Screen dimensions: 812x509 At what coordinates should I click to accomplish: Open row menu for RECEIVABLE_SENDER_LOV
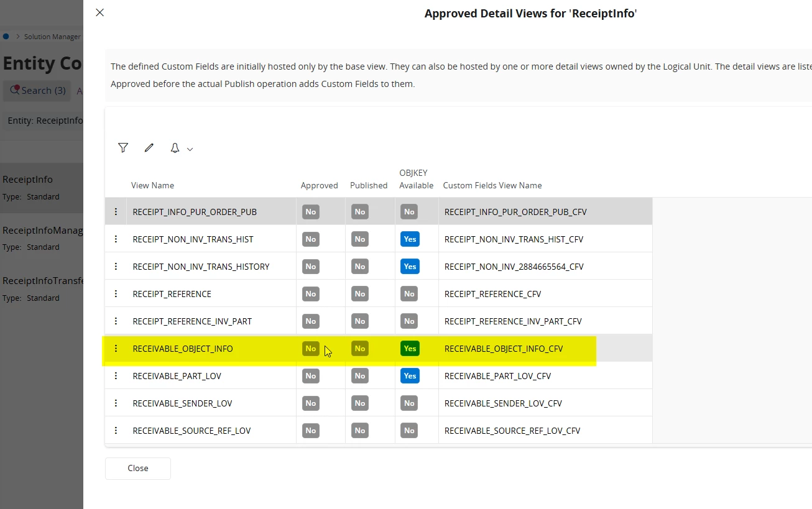[x=116, y=403]
